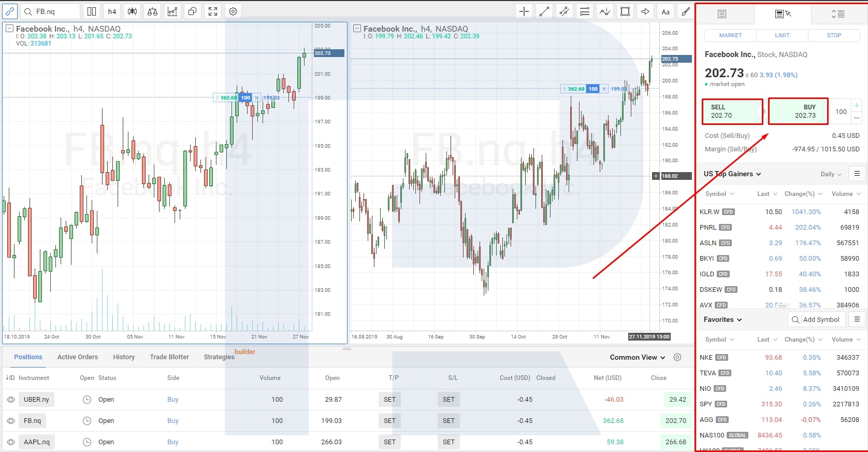Viewport: 868px width, 452px height.
Task: Select the text annotation tool
Action: coord(666,11)
